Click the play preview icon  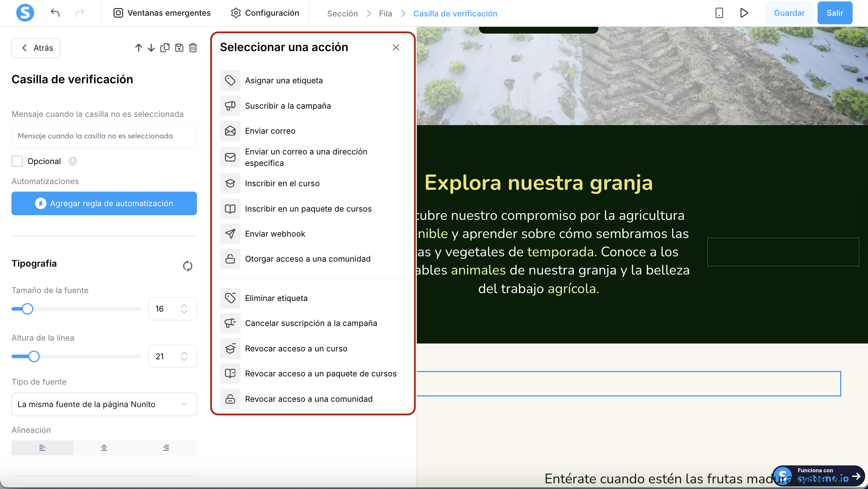(744, 13)
